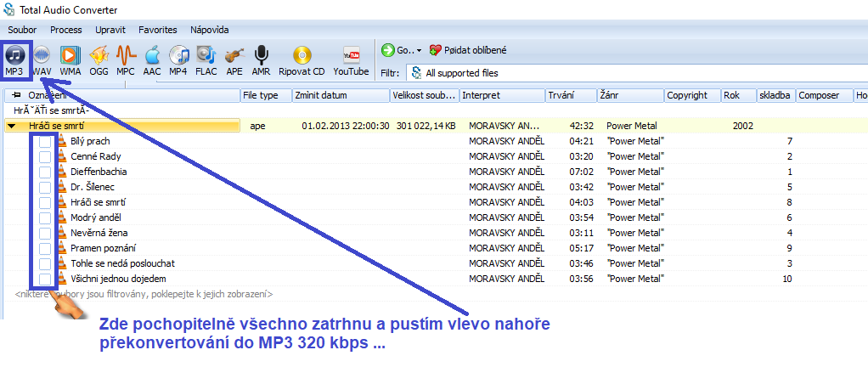Click the filtered files notice link
The height and width of the screenshot is (367, 868).
point(143,293)
